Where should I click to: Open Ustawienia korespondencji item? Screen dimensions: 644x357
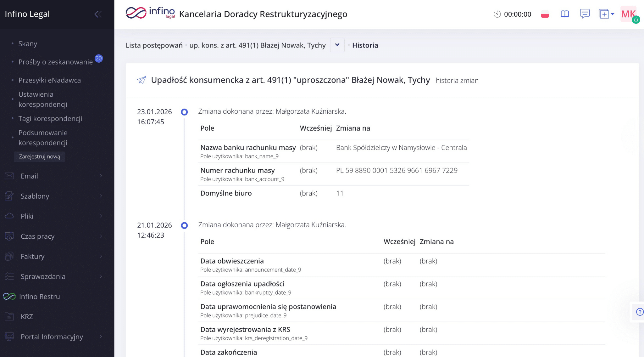coord(43,99)
